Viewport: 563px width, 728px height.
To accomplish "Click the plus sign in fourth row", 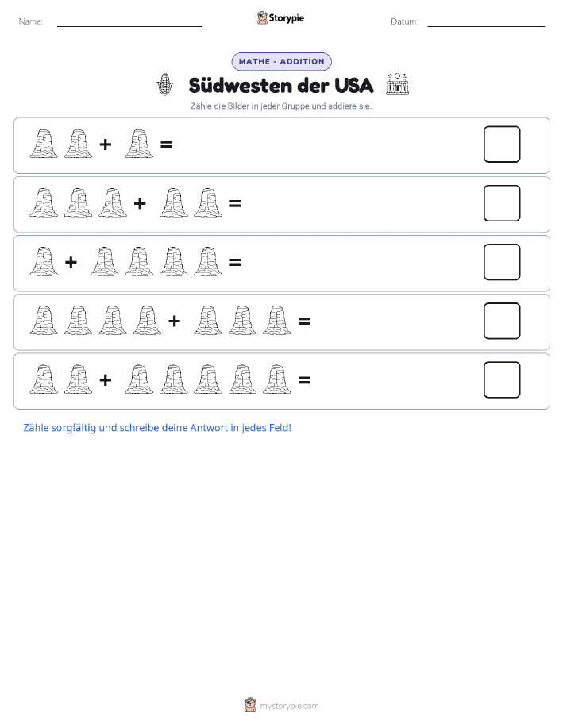I will 174,321.
